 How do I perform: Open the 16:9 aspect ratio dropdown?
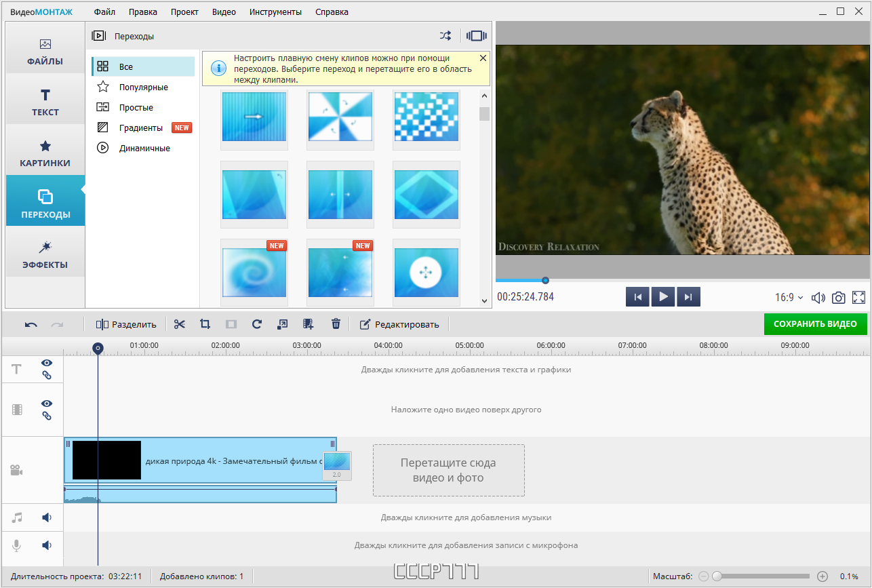[x=789, y=298]
